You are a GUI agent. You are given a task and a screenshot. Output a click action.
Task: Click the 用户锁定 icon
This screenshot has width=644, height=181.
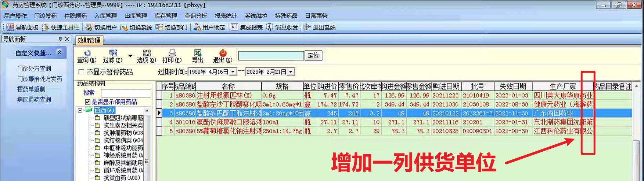(x=197, y=27)
